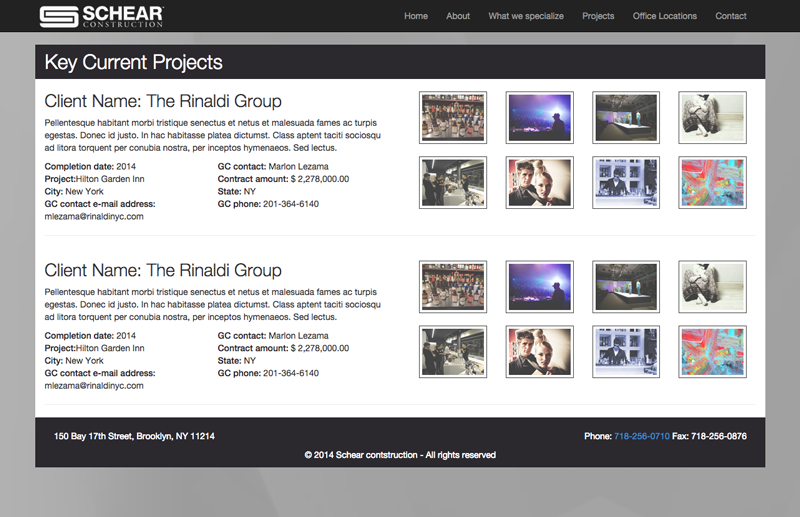Click second project's City: New York text
The width and height of the screenshot is (800, 517).
74,361
